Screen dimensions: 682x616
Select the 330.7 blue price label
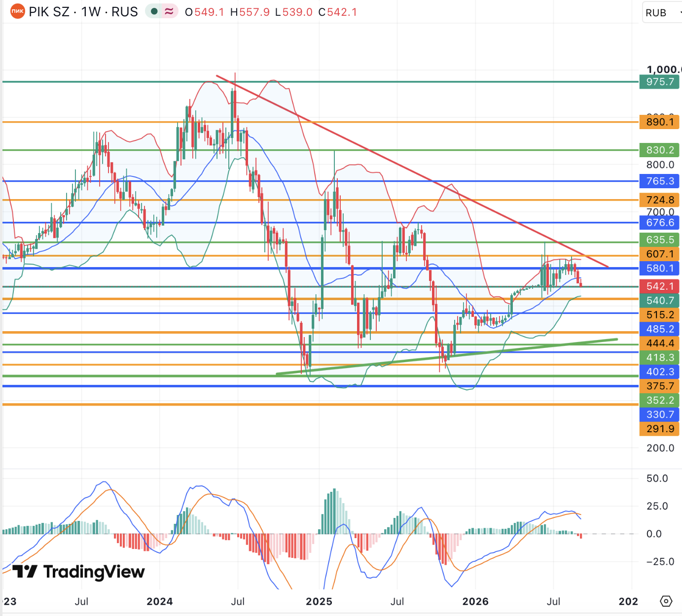[x=659, y=414]
